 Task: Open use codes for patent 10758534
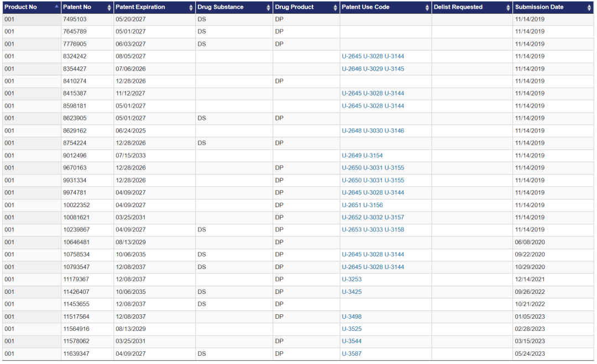click(373, 255)
